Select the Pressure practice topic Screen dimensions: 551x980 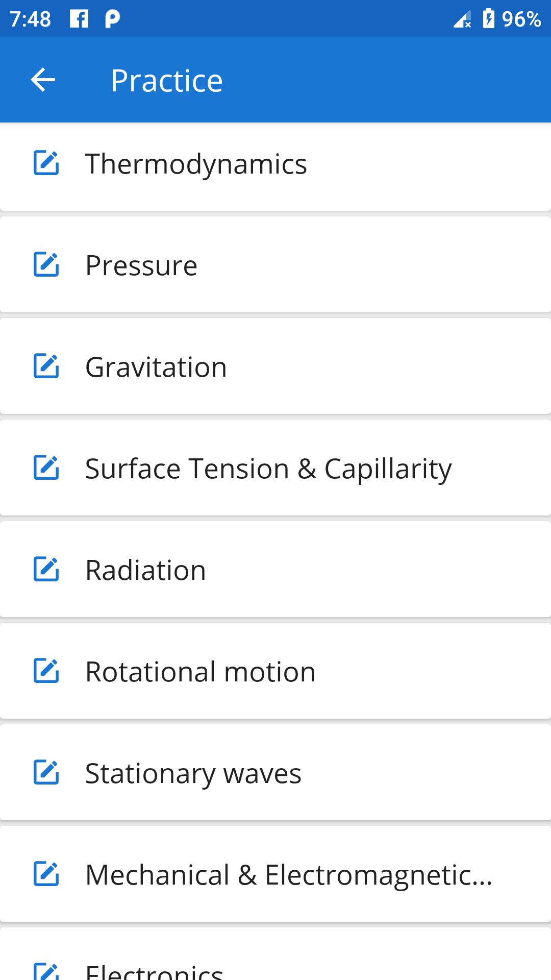coord(141,265)
